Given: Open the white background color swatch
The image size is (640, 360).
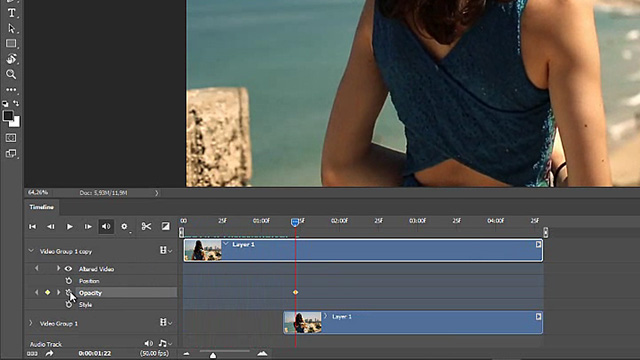Looking at the screenshot, I should [x=16, y=122].
